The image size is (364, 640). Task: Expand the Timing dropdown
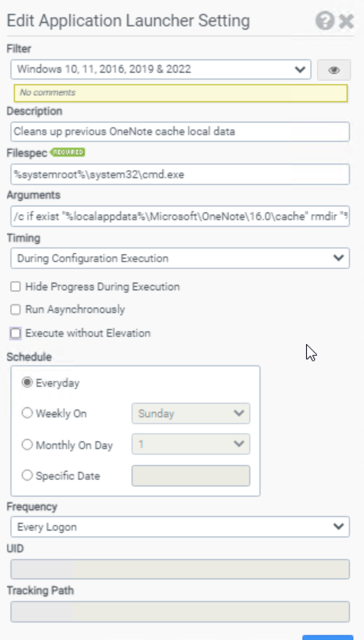point(180,258)
